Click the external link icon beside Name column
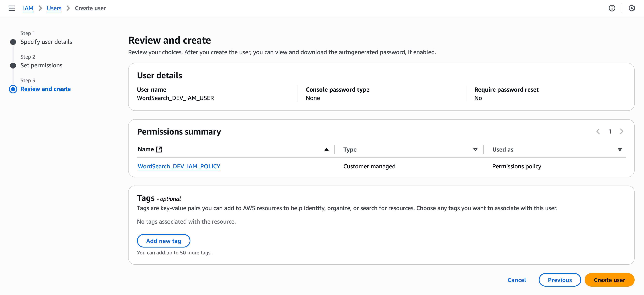 159,149
